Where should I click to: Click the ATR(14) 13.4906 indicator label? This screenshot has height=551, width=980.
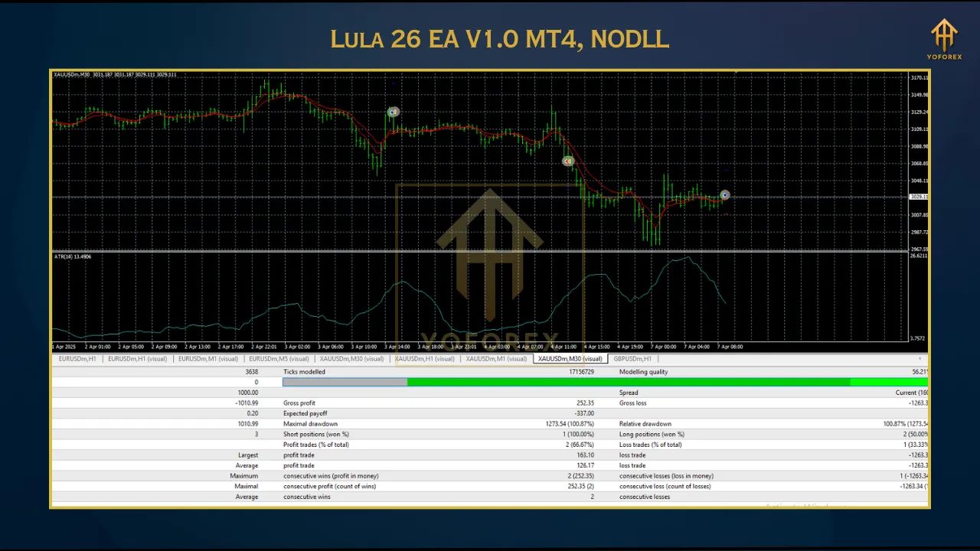click(x=71, y=256)
